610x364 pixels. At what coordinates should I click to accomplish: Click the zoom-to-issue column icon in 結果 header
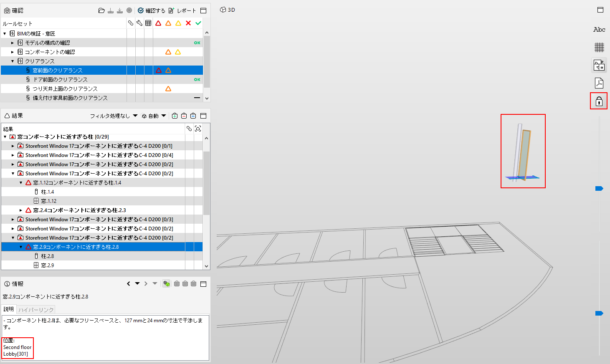point(198,129)
